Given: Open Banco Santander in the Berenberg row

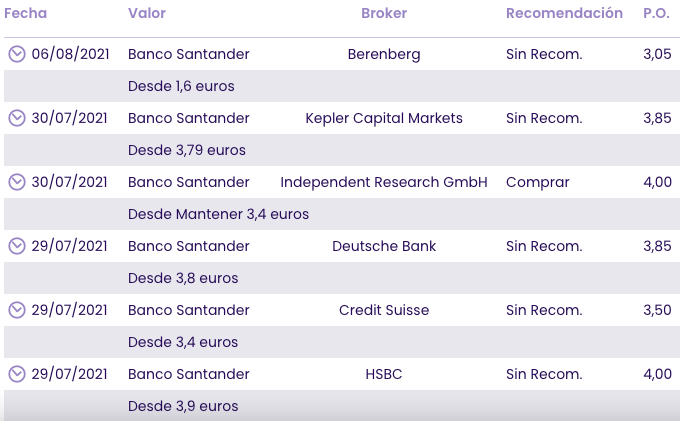Looking at the screenshot, I should tap(189, 54).
